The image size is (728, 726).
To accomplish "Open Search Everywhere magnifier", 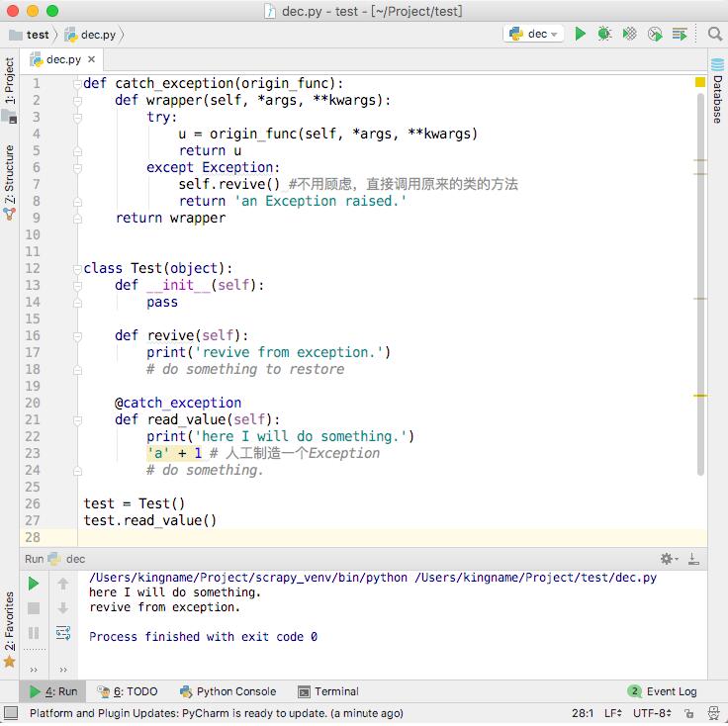I will (714, 34).
